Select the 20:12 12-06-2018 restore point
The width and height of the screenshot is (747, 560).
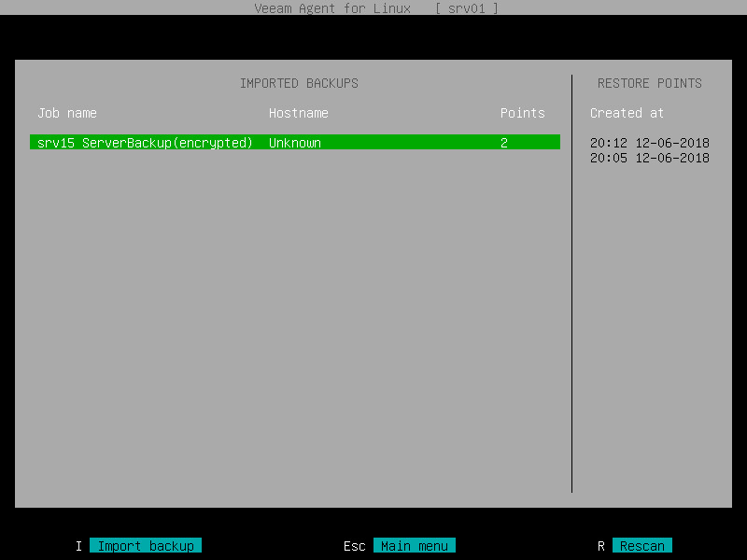point(649,143)
